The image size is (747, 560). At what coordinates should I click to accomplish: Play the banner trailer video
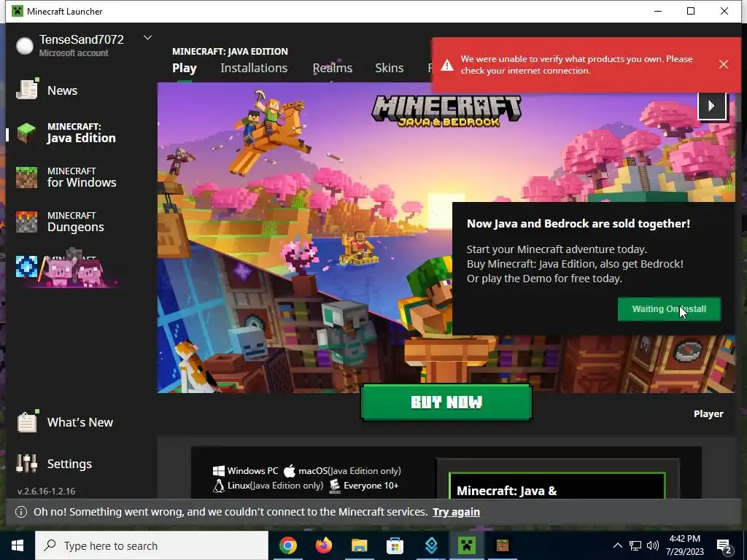[x=712, y=106]
